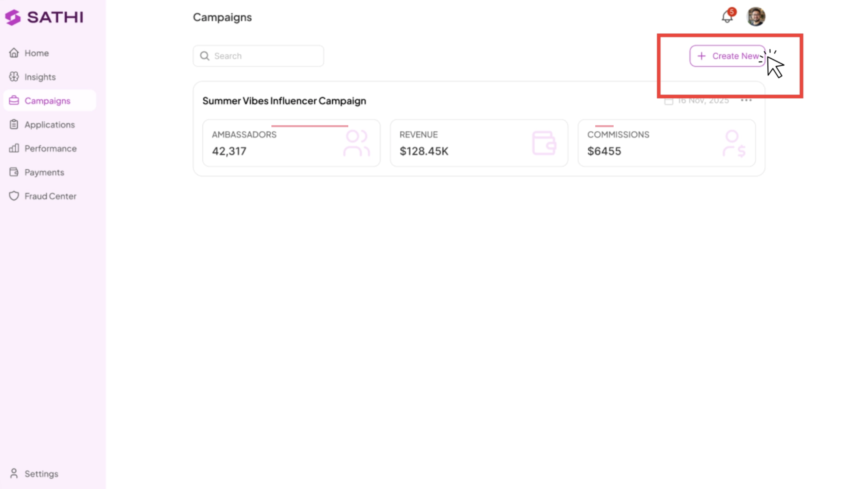Image resolution: width=868 pixels, height=489 pixels.
Task: Open the notification bell
Action: point(727,17)
